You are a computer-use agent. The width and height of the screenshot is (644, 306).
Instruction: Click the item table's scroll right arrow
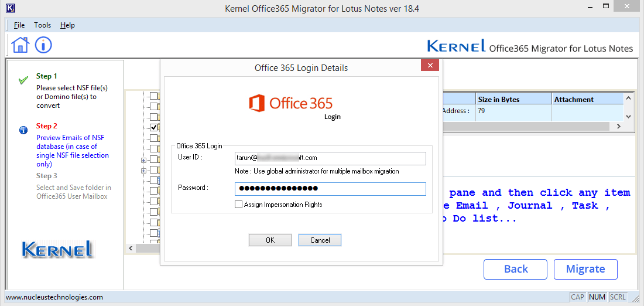618,127
